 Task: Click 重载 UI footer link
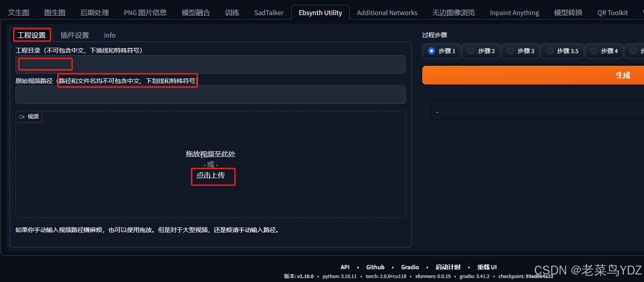[x=487, y=267]
